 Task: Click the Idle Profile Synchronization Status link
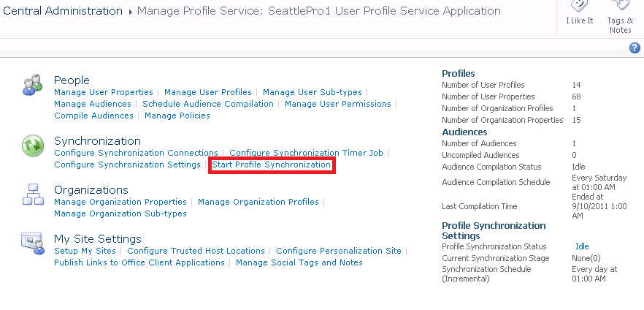point(582,246)
